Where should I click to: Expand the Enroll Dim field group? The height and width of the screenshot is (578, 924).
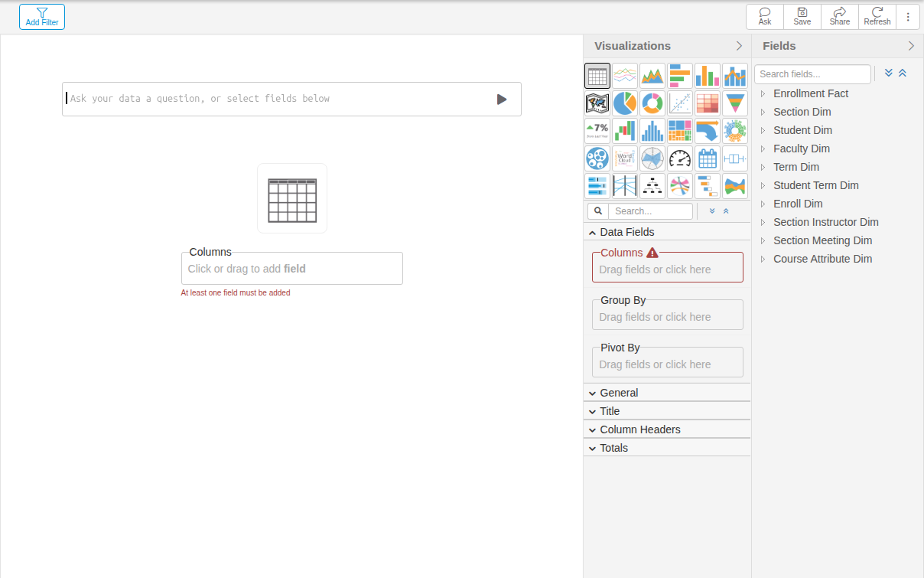tap(763, 204)
